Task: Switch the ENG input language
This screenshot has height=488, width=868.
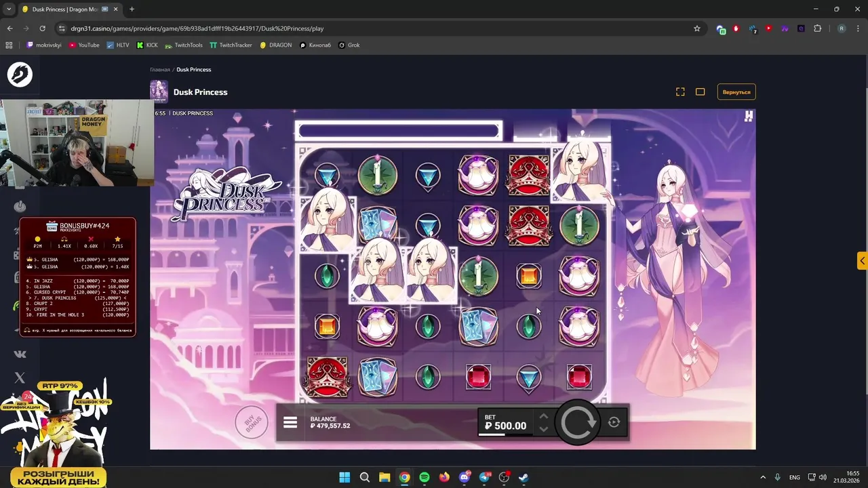Action: click(794, 477)
